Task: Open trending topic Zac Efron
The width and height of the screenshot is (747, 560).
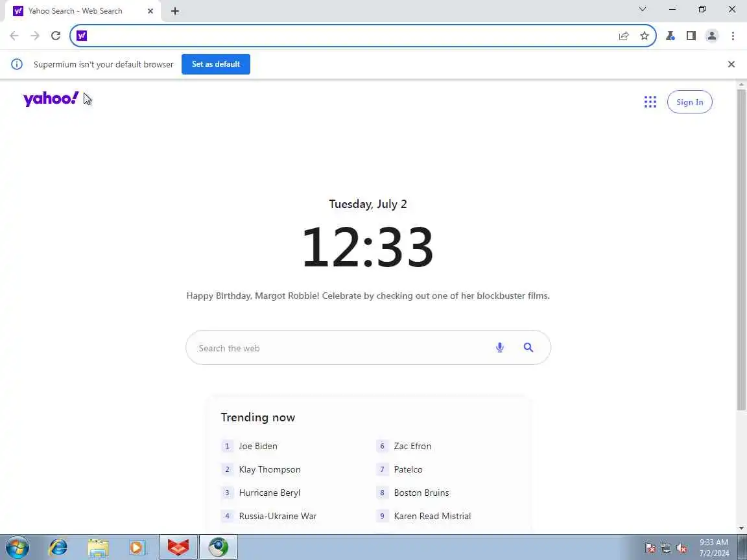Action: 412,446
